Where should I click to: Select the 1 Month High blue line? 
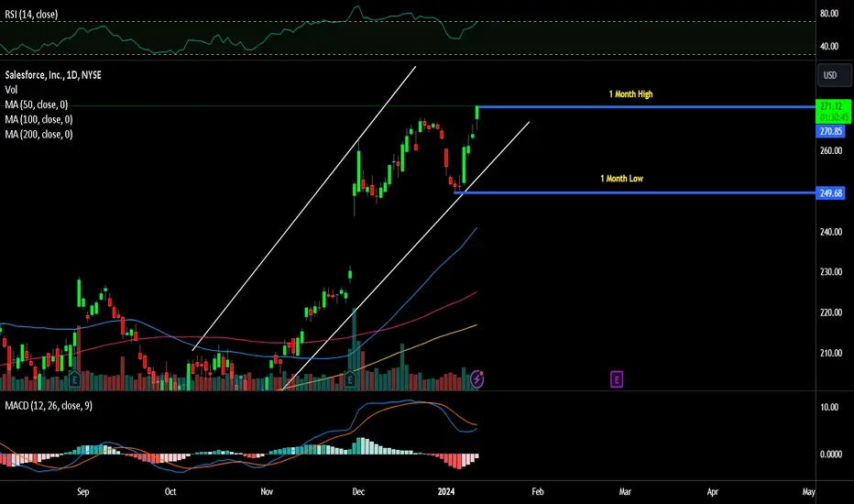point(646,107)
